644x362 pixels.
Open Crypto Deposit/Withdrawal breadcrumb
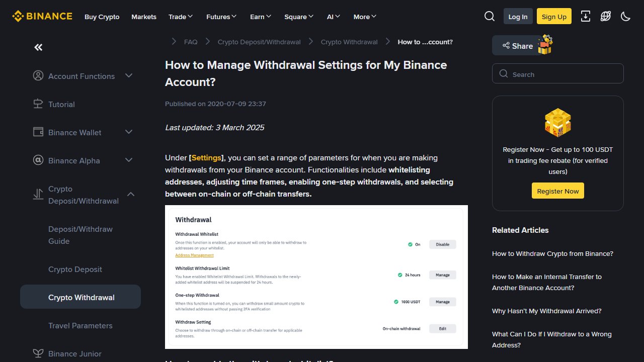coord(259,42)
